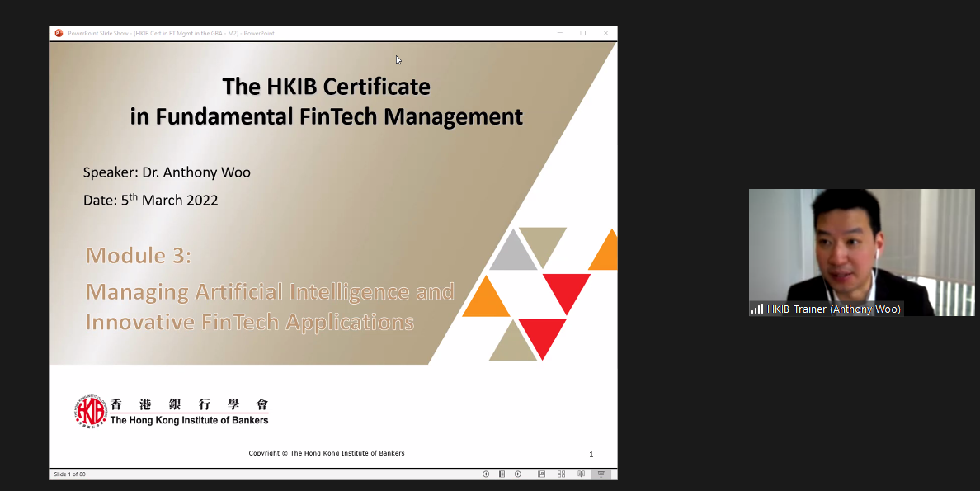Click the slide title 'The HKIB Certificate'
This screenshot has width=980, height=491.
click(x=326, y=87)
